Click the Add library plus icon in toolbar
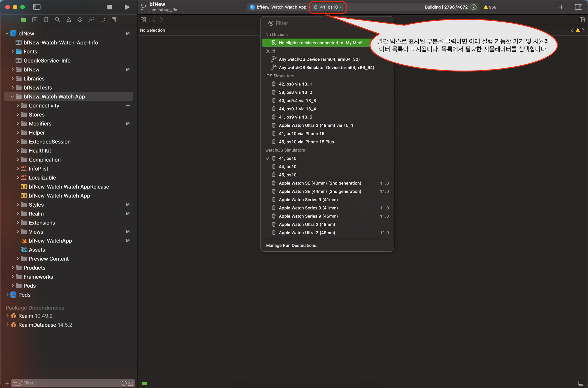The image size is (588, 388). 561,7
